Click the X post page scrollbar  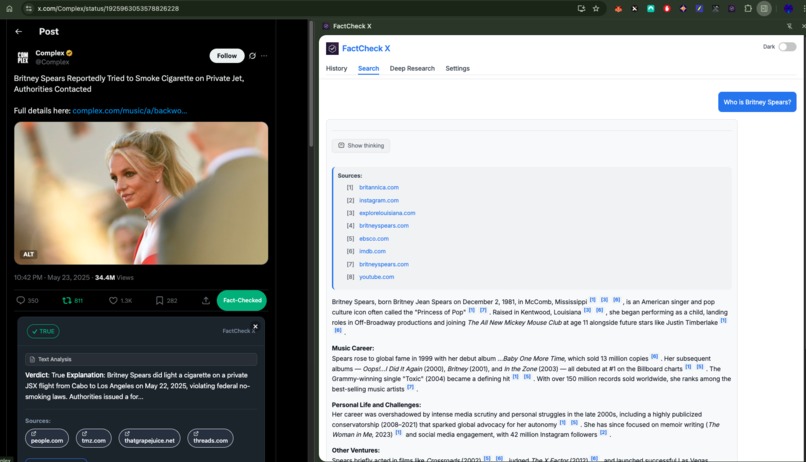311,85
